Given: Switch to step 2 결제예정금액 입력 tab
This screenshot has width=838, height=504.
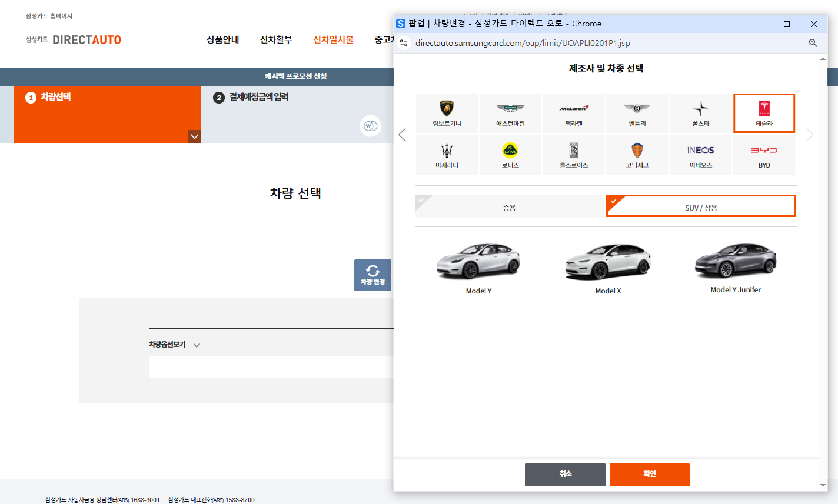Looking at the screenshot, I should (295, 114).
